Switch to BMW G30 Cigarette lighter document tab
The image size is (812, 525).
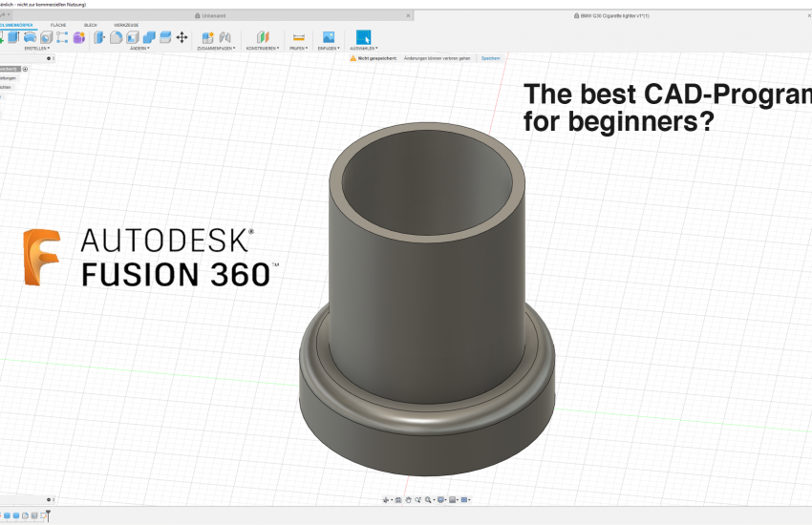[x=613, y=16]
